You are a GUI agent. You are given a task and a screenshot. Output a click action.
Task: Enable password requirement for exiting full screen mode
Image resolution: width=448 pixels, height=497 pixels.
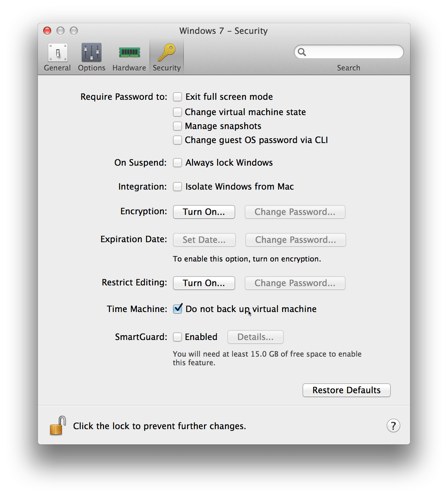pyautogui.click(x=177, y=96)
